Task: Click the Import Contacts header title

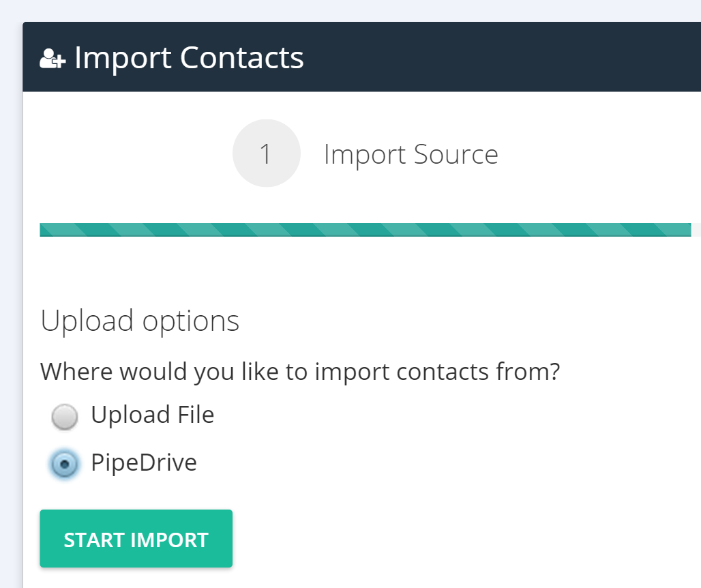Action: pos(189,58)
